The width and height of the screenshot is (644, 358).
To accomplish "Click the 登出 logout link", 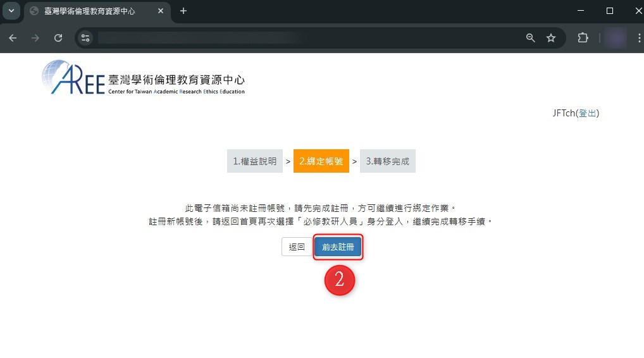I will [x=587, y=113].
